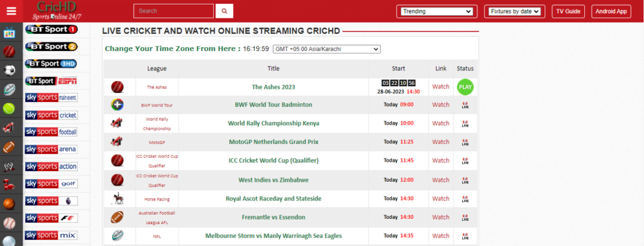
Task: Open Sky Sports Cricket channel
Action: click(52, 115)
